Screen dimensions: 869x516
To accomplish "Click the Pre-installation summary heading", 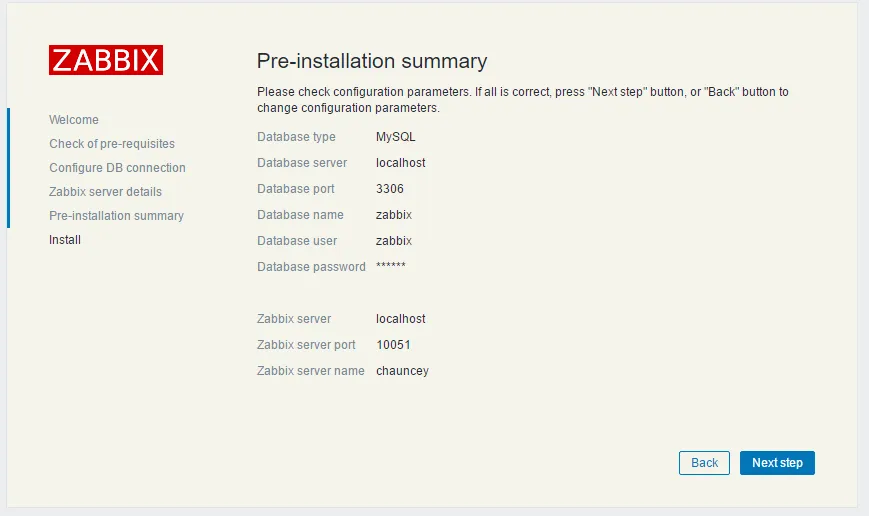I will coord(372,61).
